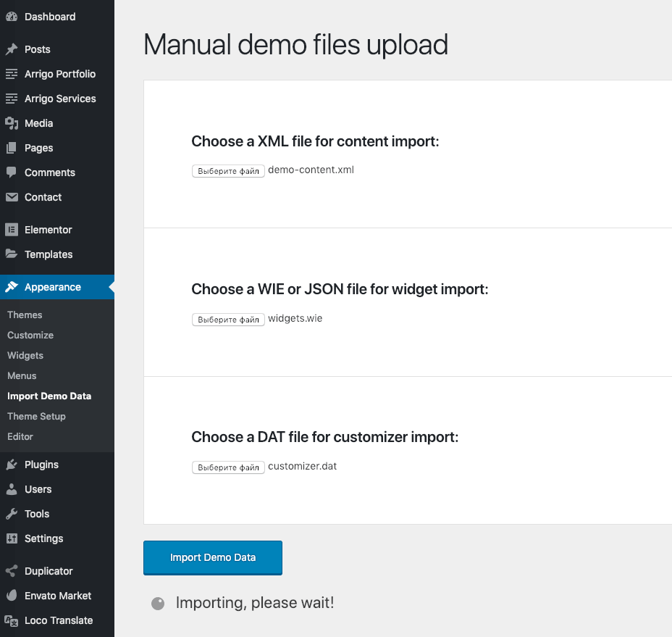Open Customize under Appearance

point(30,335)
